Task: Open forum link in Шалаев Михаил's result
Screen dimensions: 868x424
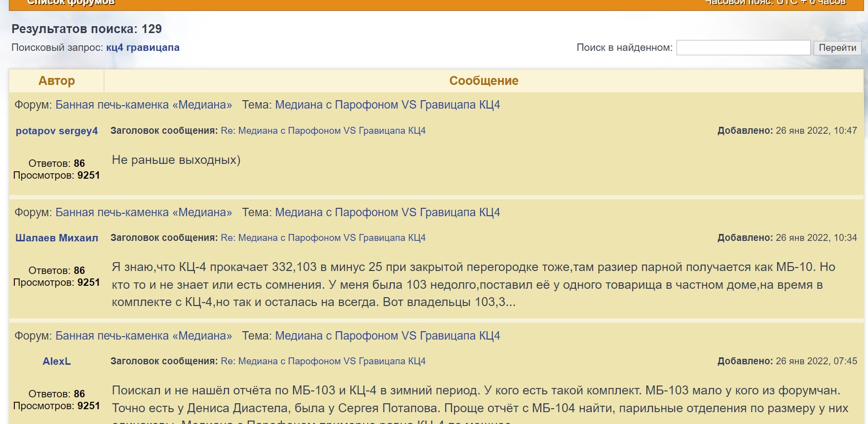Action: coord(144,212)
